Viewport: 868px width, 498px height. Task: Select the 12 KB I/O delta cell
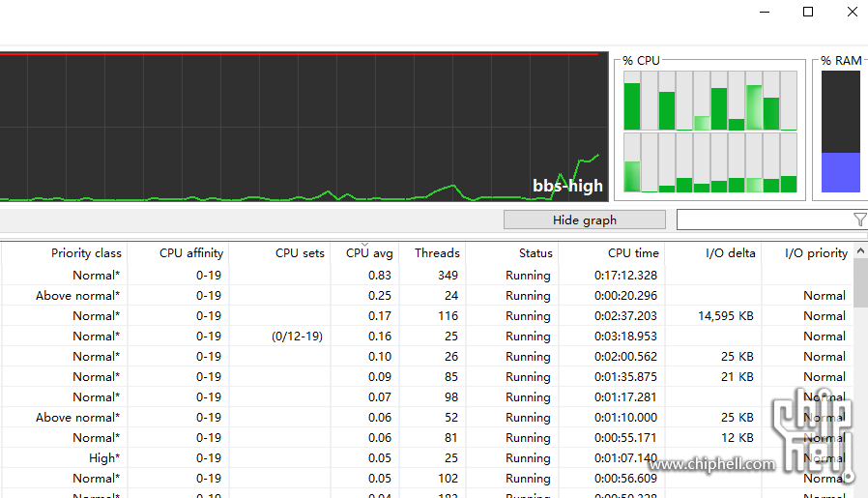pos(738,438)
